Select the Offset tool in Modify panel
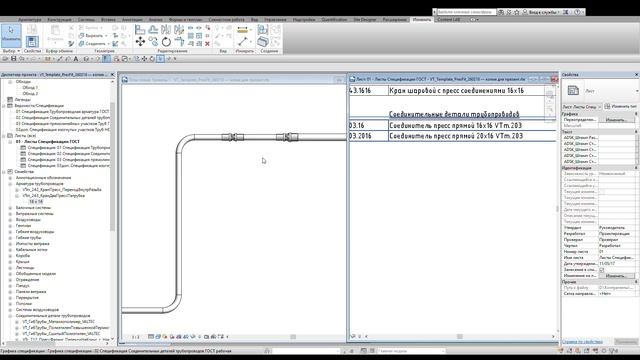 pos(153,29)
